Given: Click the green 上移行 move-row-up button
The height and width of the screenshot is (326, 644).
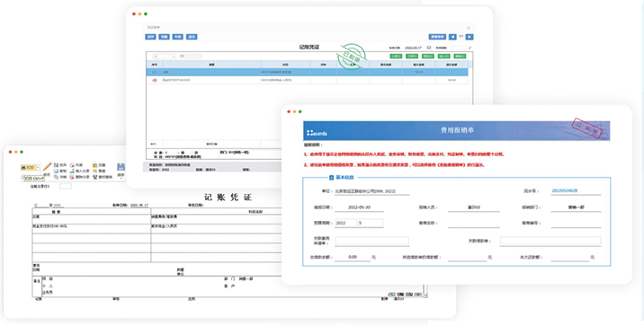Looking at the screenshot, I should [396, 57].
